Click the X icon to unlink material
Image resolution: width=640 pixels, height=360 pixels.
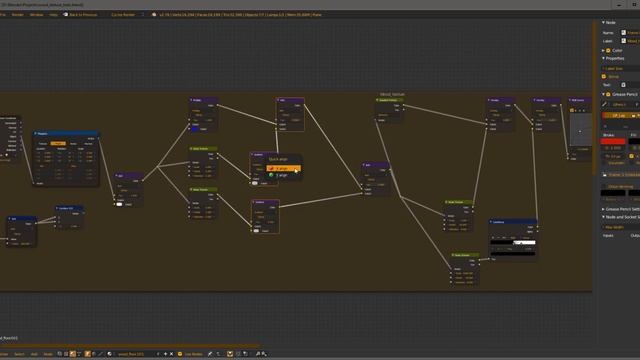[x=171, y=354]
